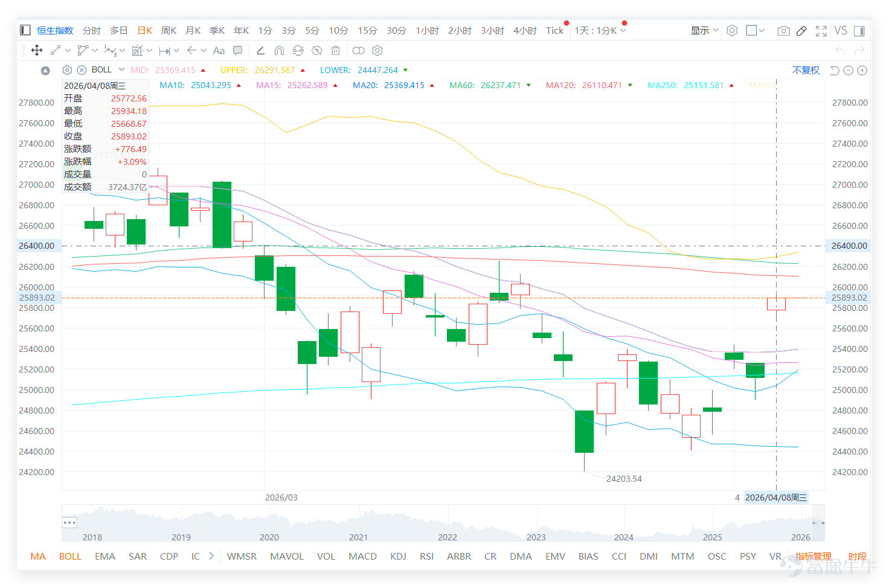Click the zoom in plus icon
Viewport: 889px width, 588px height.
click(862, 71)
